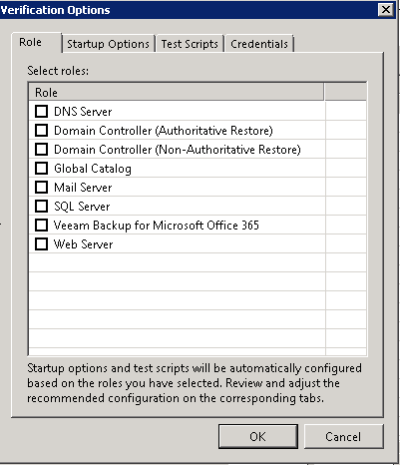Check Domain Controller (Authoritative Restore) role
The width and height of the screenshot is (400, 465).
pyautogui.click(x=41, y=130)
